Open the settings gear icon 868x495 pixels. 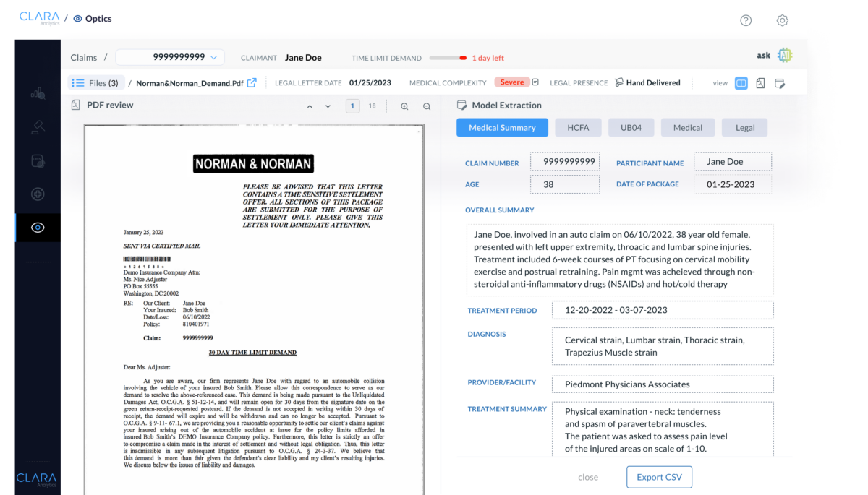tap(782, 20)
